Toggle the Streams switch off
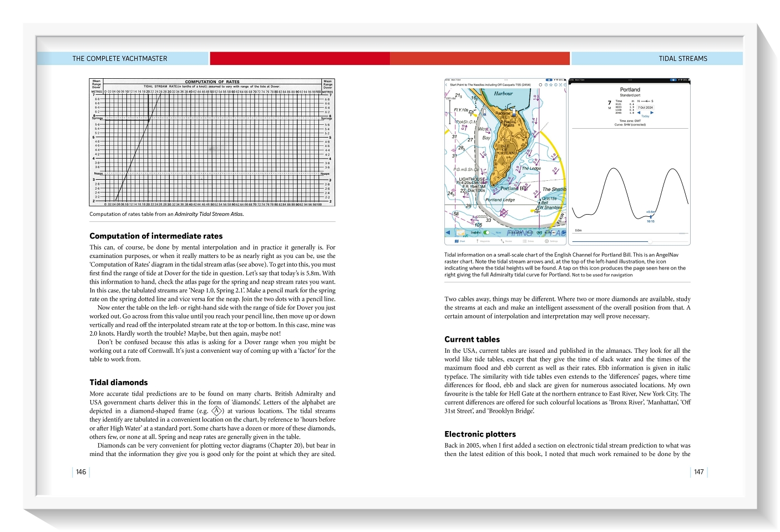The image size is (780, 532). [487, 232]
